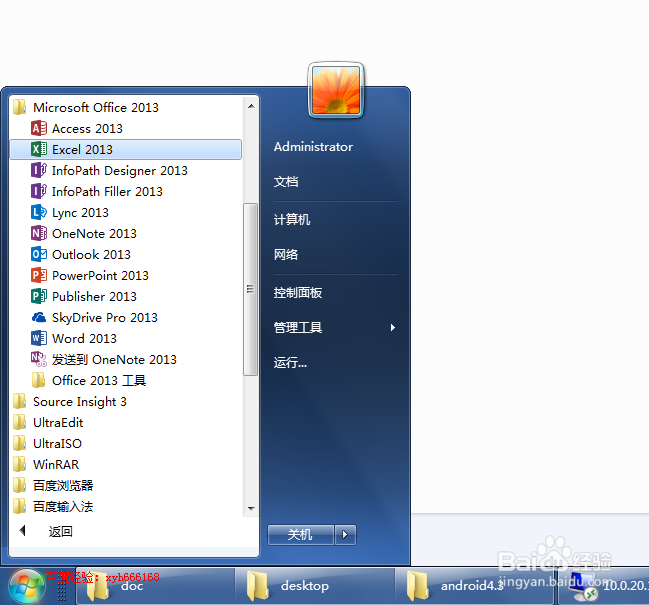
Task: Open 管理工具 from the Start menu
Action: point(298,328)
